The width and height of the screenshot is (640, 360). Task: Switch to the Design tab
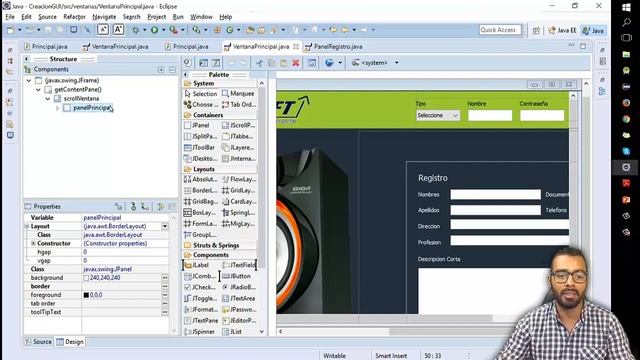tap(70, 342)
